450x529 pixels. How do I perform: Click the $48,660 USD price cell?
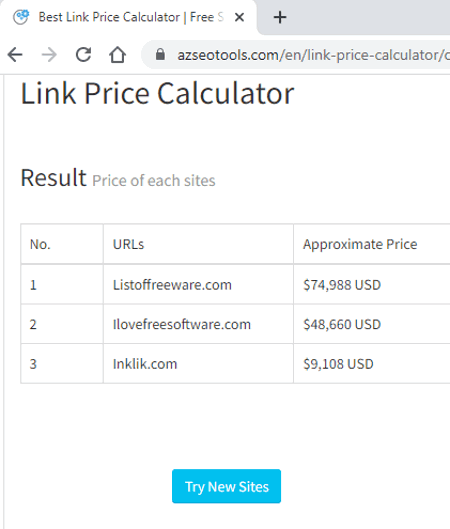coord(372,324)
